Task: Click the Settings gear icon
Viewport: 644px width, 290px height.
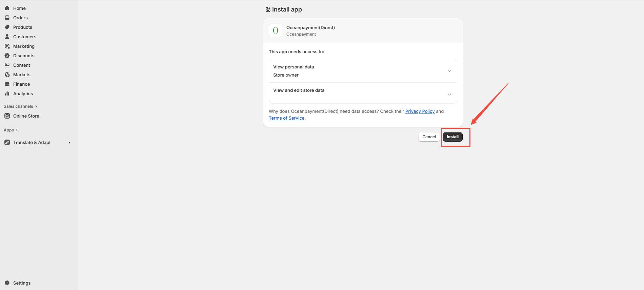Action: coord(7,283)
